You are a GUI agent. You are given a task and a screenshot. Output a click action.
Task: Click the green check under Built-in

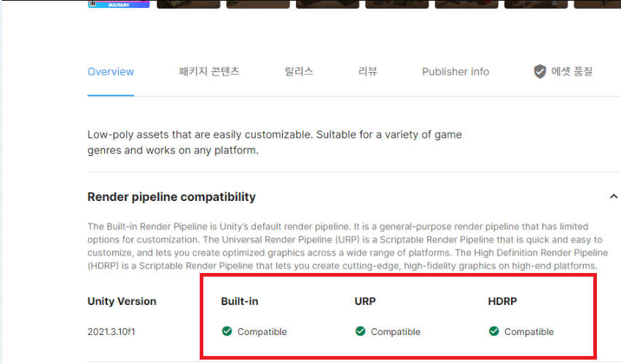point(227,331)
